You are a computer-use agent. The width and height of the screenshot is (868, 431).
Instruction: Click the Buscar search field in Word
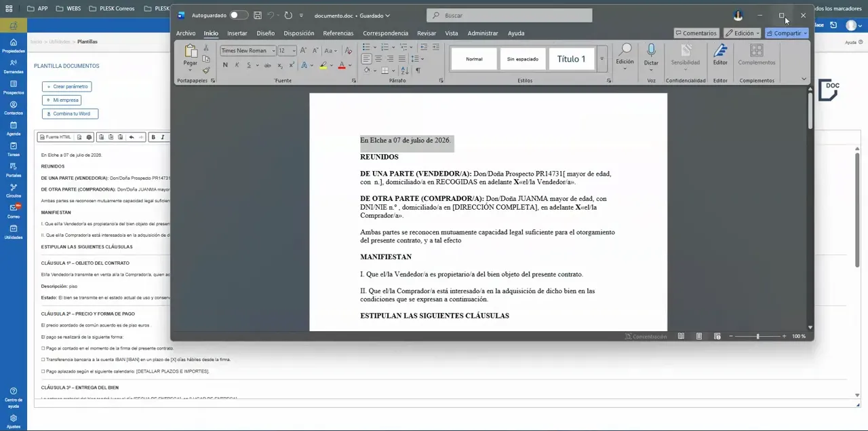point(509,15)
